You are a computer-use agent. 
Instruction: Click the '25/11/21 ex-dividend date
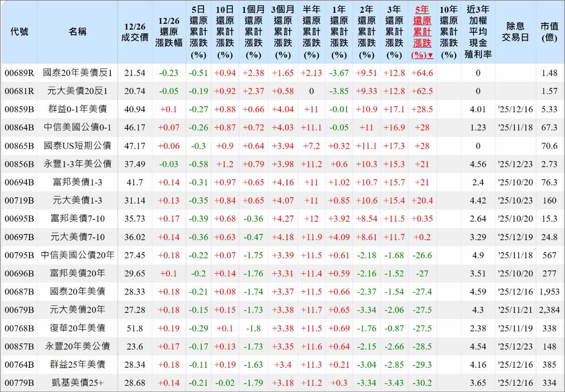click(515, 310)
